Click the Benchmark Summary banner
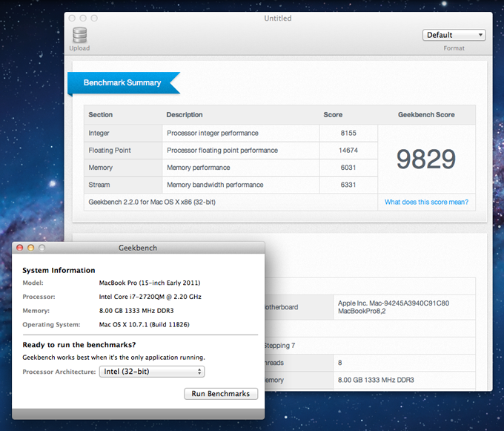Image resolution: width=504 pixels, height=431 pixels. click(x=124, y=82)
